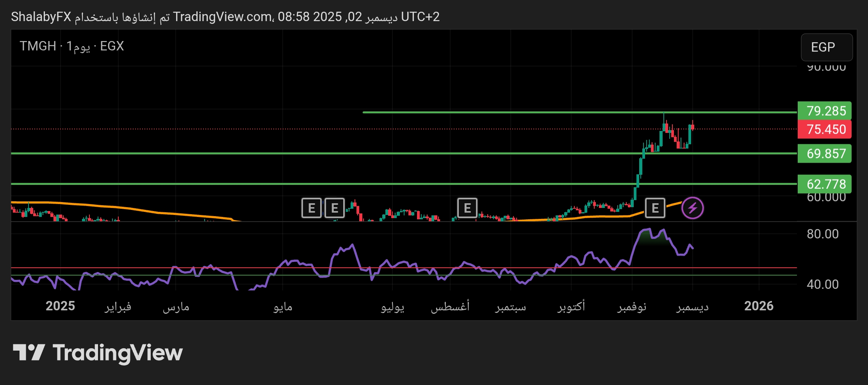868x385 pixels.
Task: Click the 2026 label on time axis
Action: click(x=758, y=306)
